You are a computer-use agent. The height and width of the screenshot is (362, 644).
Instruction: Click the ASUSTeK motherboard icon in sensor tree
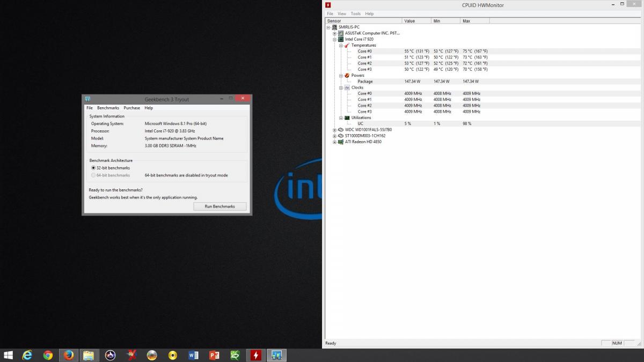click(341, 33)
